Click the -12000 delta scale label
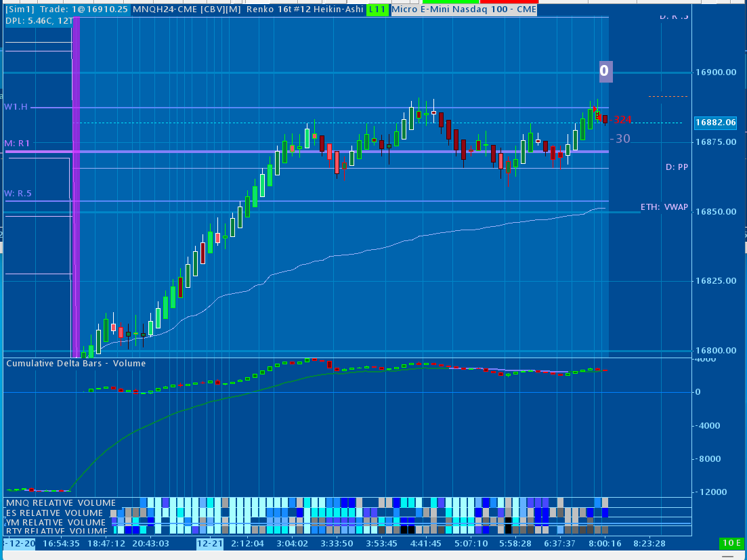Image resolution: width=747 pixels, height=560 pixels. point(711,492)
